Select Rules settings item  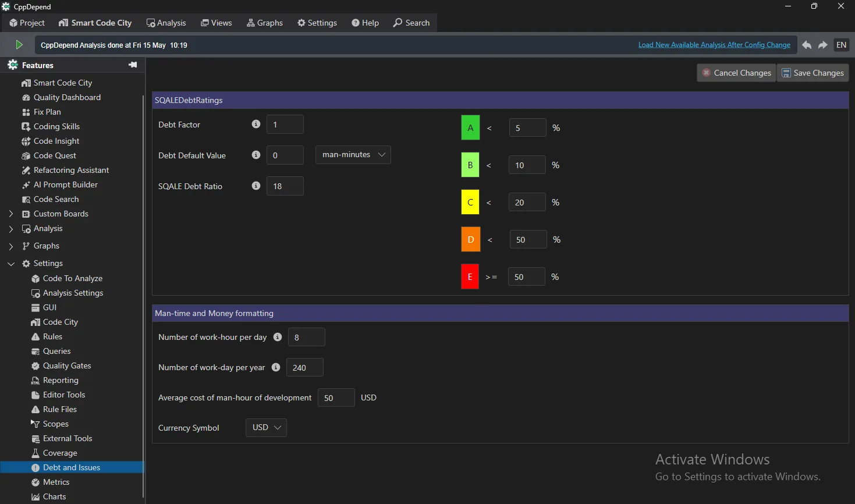click(x=47, y=336)
